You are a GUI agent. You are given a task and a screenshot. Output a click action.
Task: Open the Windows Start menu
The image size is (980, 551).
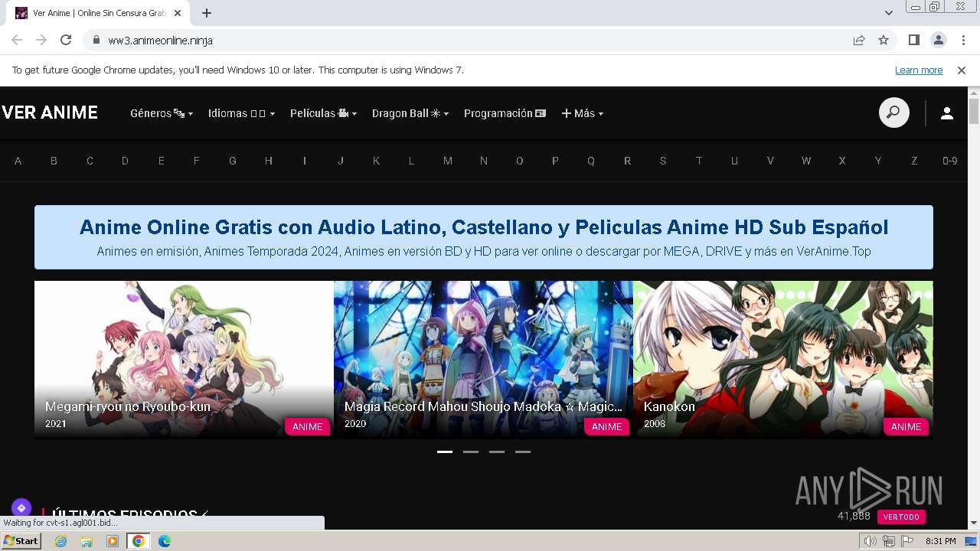pyautogui.click(x=21, y=541)
